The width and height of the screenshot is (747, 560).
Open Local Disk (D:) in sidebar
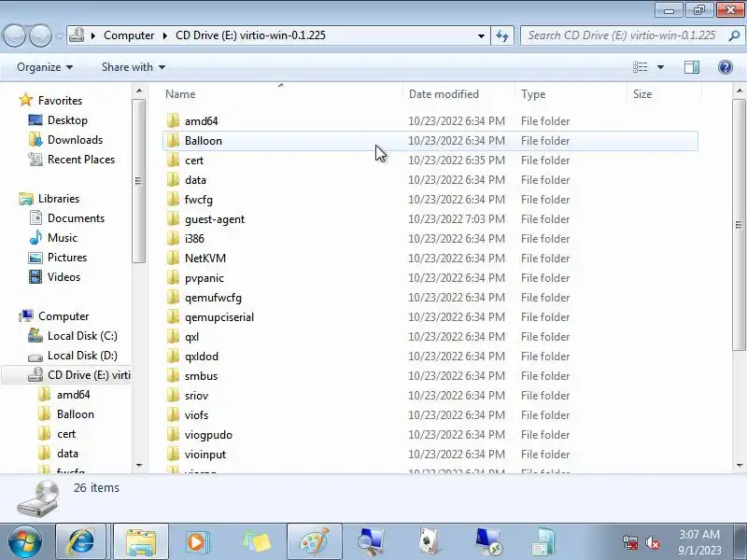pos(82,356)
